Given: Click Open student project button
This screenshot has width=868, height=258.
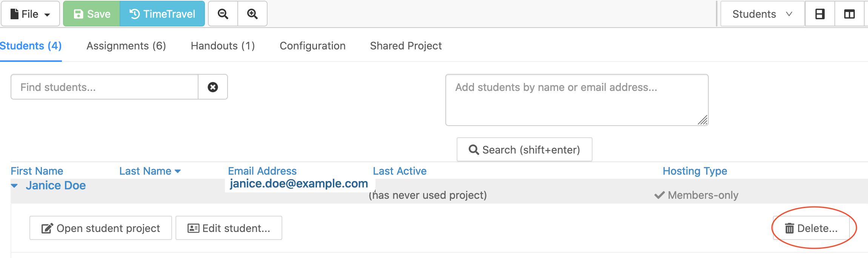Looking at the screenshot, I should (x=101, y=228).
